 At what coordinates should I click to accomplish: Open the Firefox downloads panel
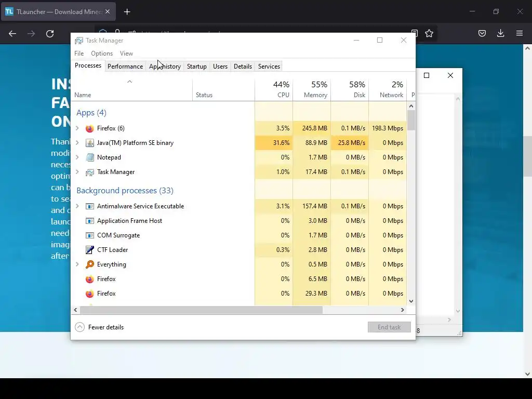tap(500, 33)
